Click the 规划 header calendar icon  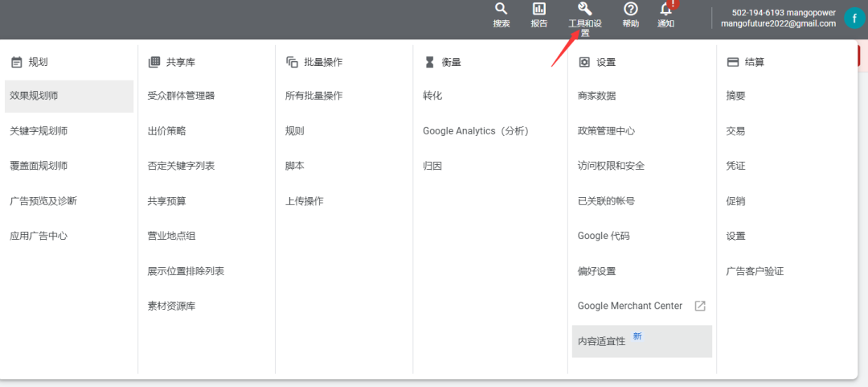17,62
